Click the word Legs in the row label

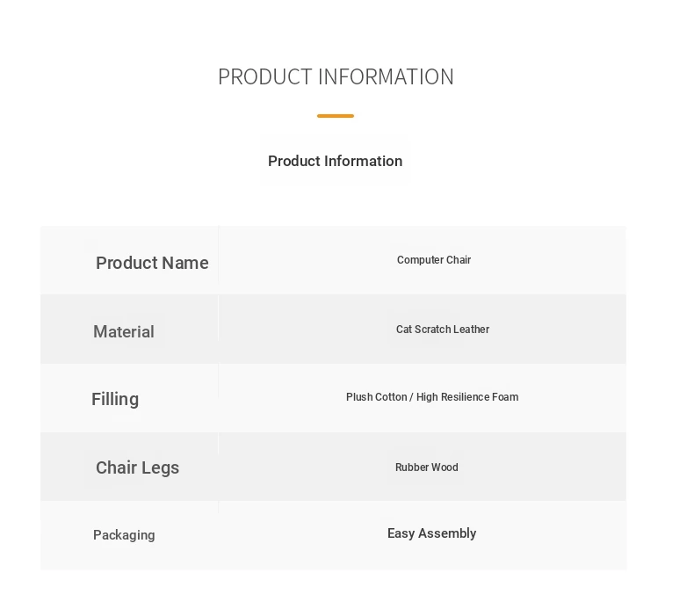[162, 467]
